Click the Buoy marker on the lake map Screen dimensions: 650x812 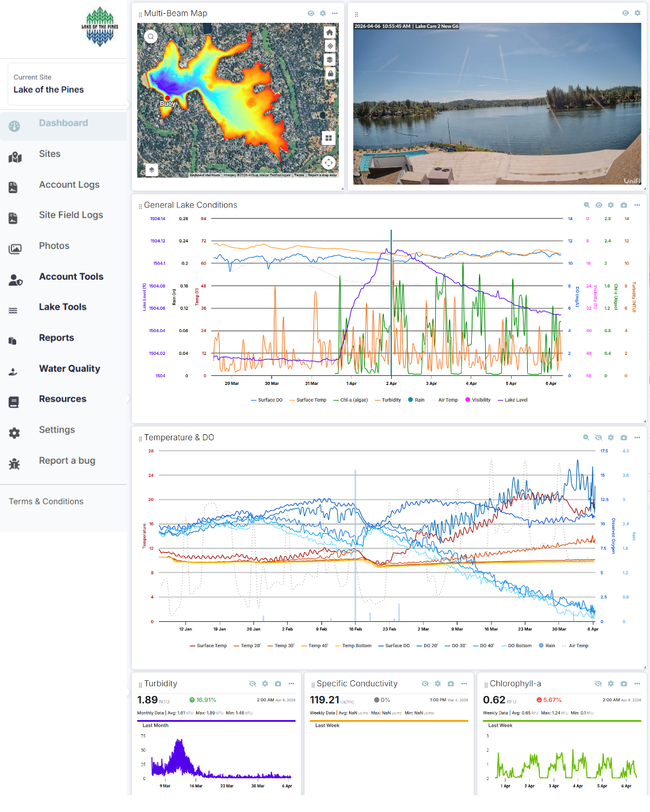[x=168, y=98]
